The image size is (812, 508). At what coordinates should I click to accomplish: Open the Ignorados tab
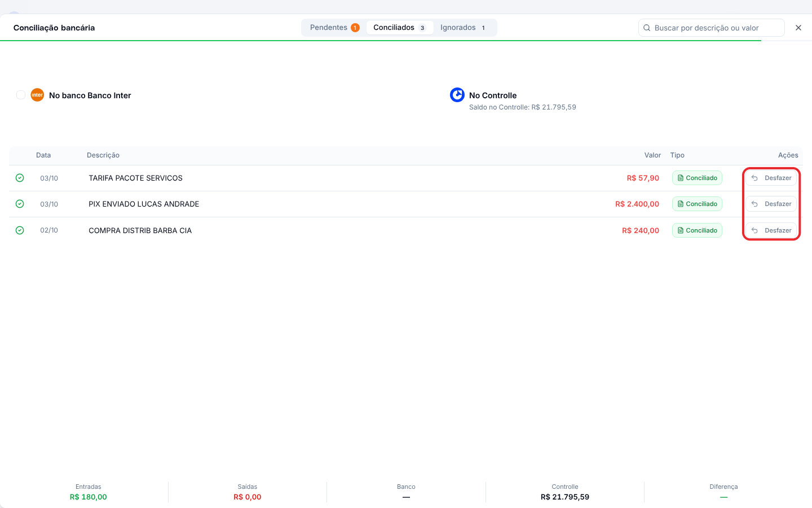[x=463, y=28]
